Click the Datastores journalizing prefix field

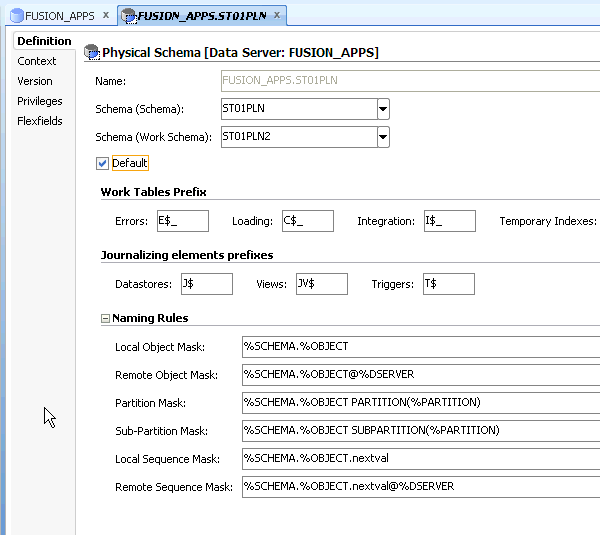(207, 284)
